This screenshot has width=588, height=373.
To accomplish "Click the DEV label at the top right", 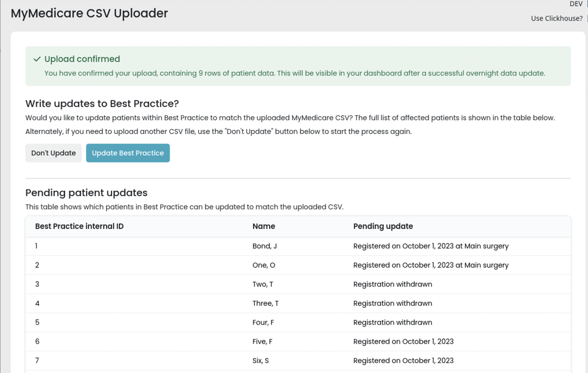I will tap(576, 4).
